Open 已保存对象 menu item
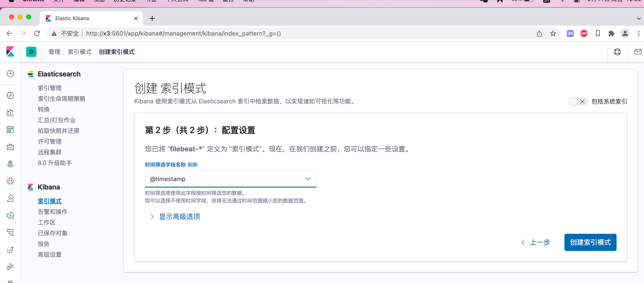 point(53,233)
